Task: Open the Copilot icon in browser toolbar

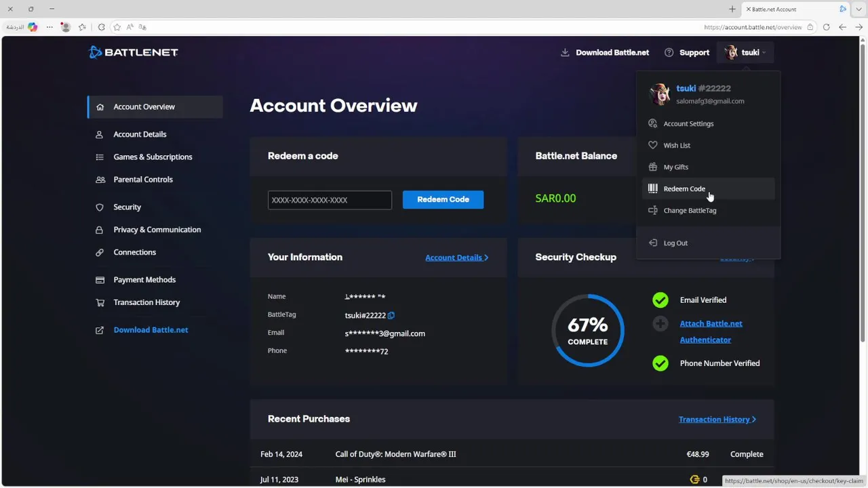Action: pos(32,27)
